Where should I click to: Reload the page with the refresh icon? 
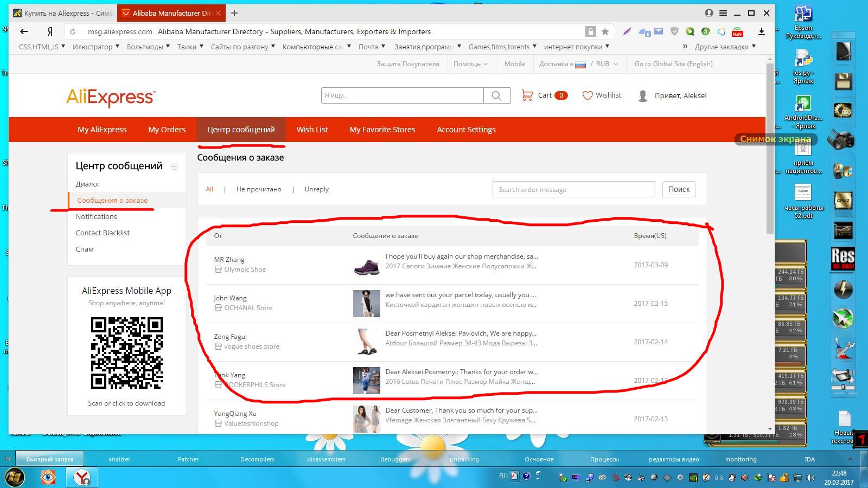coord(73,31)
